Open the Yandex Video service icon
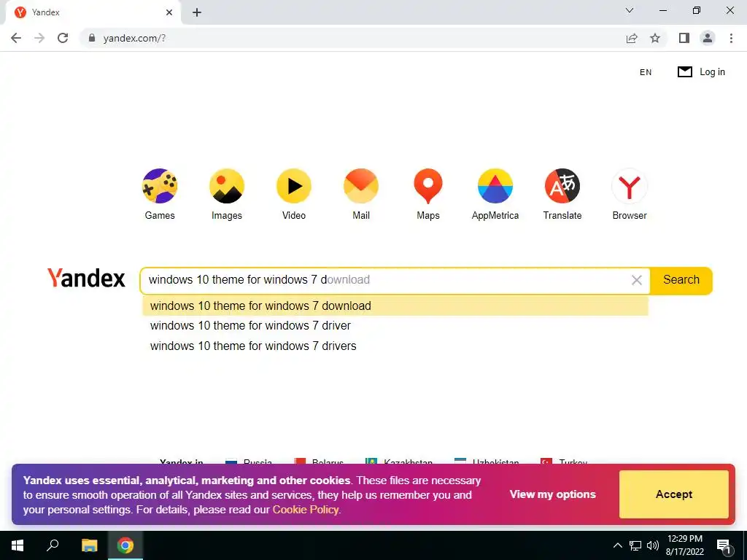 294,186
